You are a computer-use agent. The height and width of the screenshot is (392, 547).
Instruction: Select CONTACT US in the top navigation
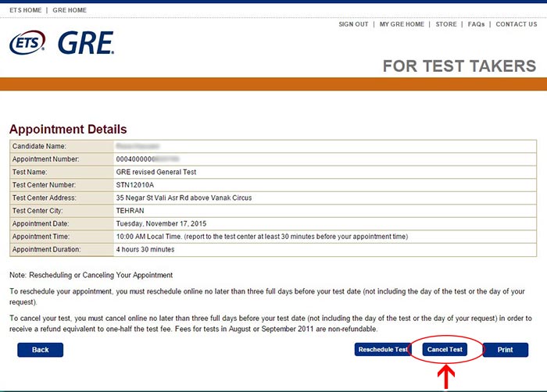point(516,24)
